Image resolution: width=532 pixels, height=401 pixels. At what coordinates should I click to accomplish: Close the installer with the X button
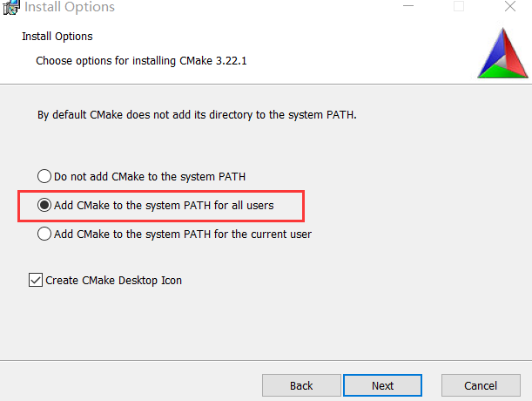510,6
